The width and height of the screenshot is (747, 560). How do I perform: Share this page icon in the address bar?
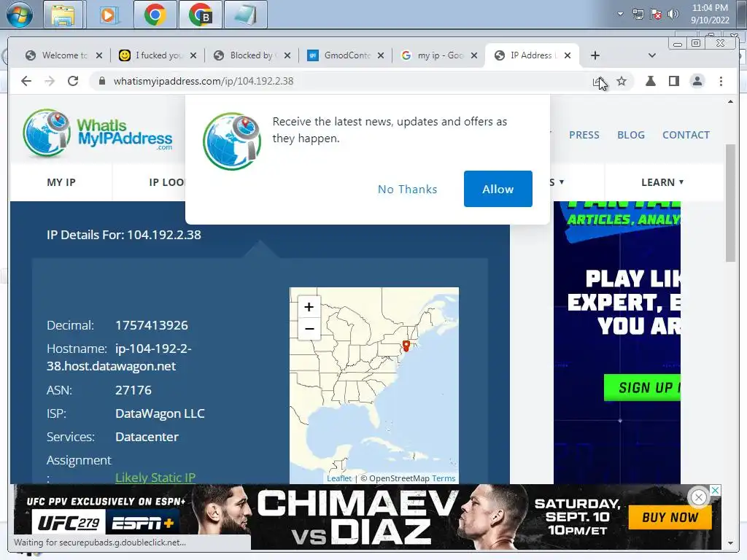click(x=599, y=82)
